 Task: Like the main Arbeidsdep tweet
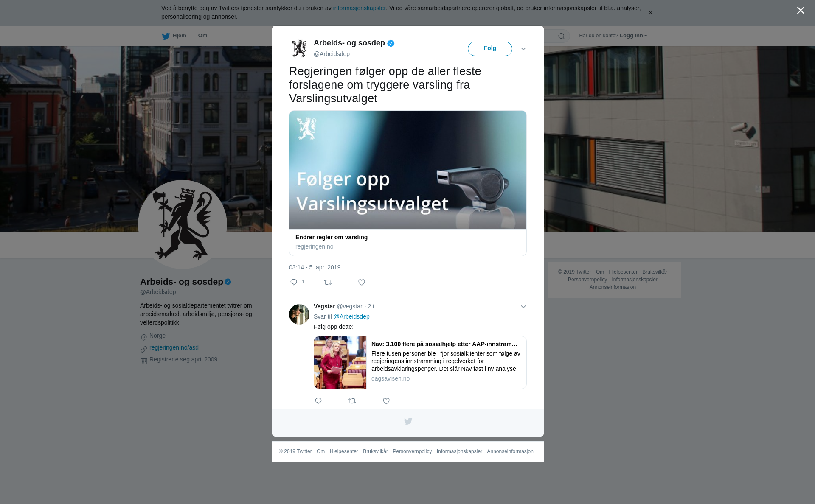[x=362, y=282]
